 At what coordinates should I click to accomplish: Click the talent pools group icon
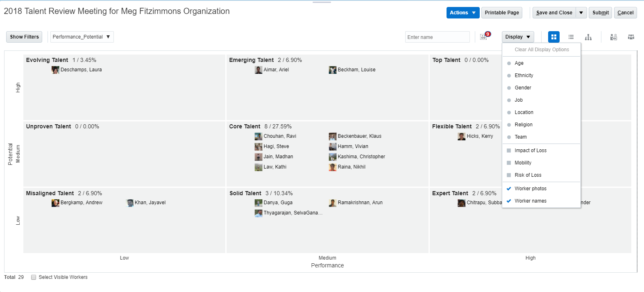[x=631, y=37]
